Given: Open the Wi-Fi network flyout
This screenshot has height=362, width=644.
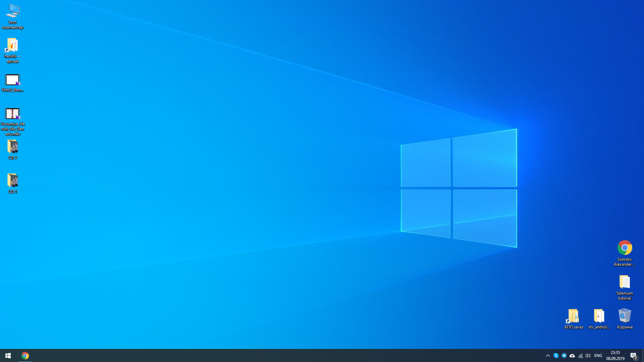Looking at the screenshot, I should pyautogui.click(x=580, y=356).
